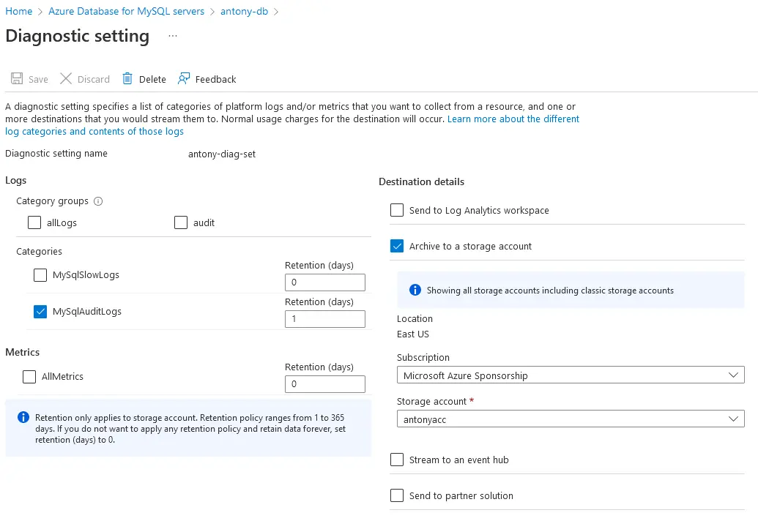The height and width of the screenshot is (532, 758).
Task: Check the audit category group checkbox
Action: click(181, 222)
